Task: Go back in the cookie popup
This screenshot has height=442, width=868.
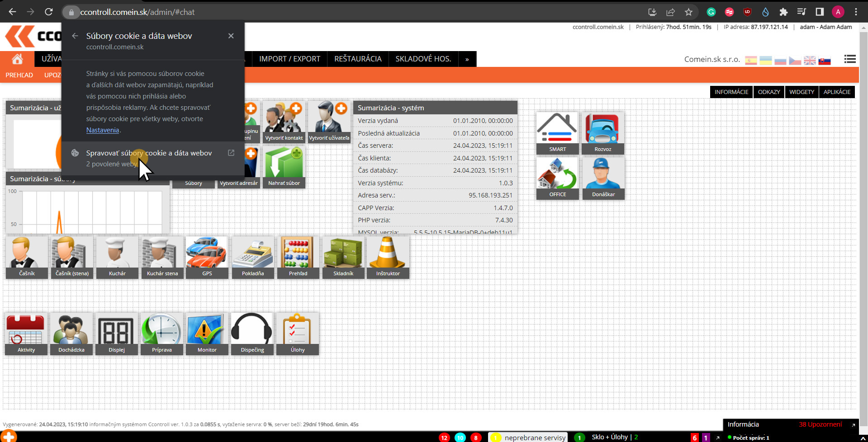Action: tap(75, 36)
